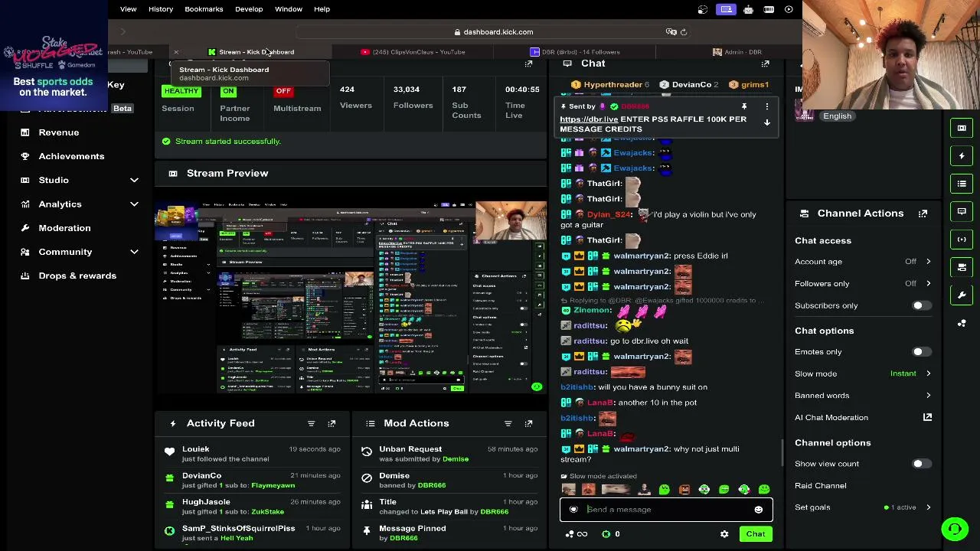Expand the Studio sidebar menu

[134, 180]
